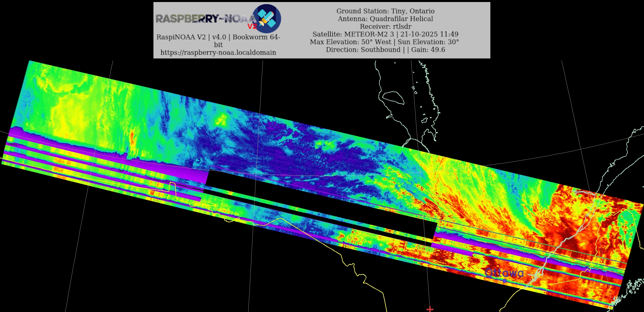Click the Gain: 49.6 value
Image resolution: width=644 pixels, height=312 pixels.
click(x=428, y=50)
